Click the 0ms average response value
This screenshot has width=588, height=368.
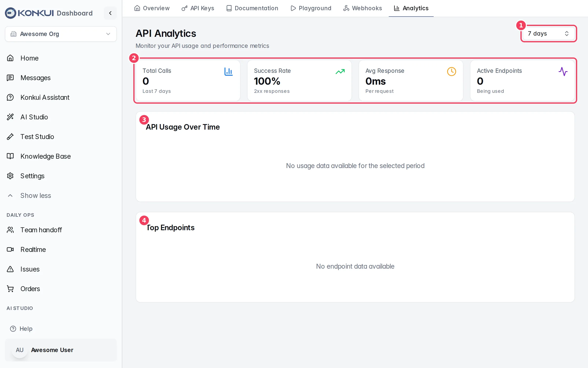pos(376,81)
